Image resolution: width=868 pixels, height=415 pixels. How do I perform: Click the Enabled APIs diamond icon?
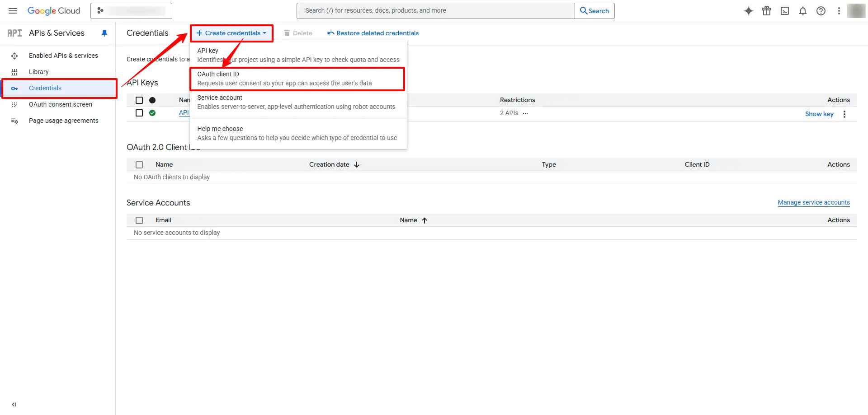(x=14, y=56)
